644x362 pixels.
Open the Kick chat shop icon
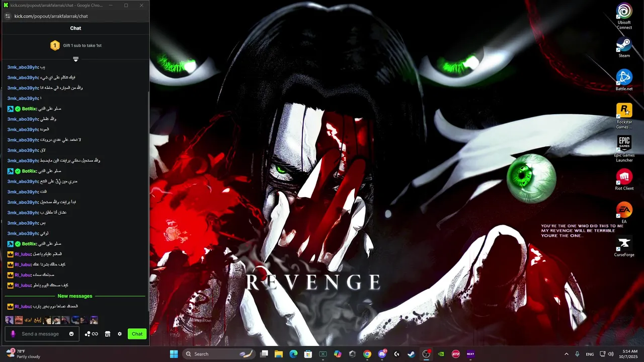(107, 334)
